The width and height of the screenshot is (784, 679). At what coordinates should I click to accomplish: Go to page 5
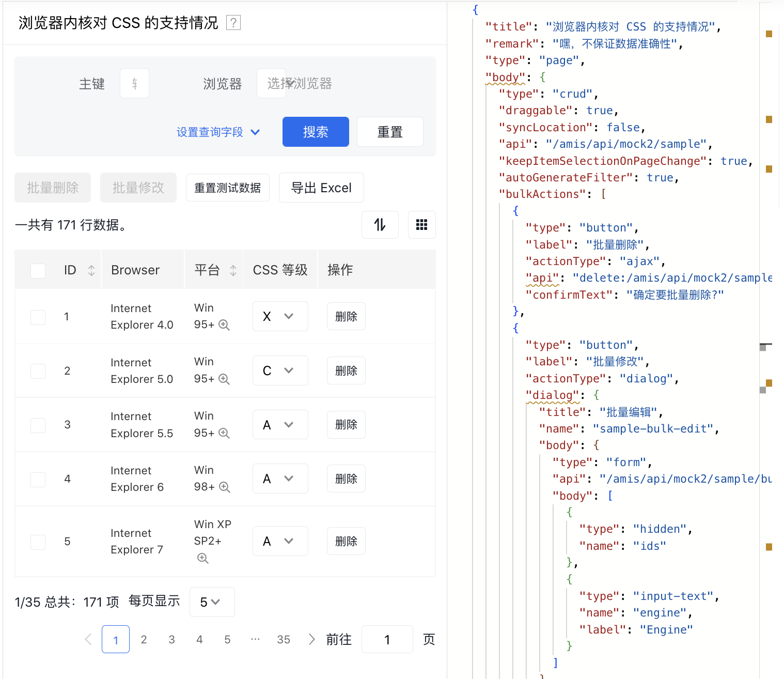[227, 640]
